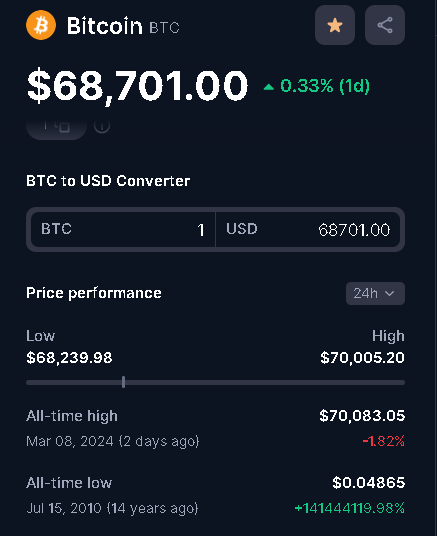Click the -1.82% red percentage
This screenshot has width=437, height=536.
[x=384, y=441]
